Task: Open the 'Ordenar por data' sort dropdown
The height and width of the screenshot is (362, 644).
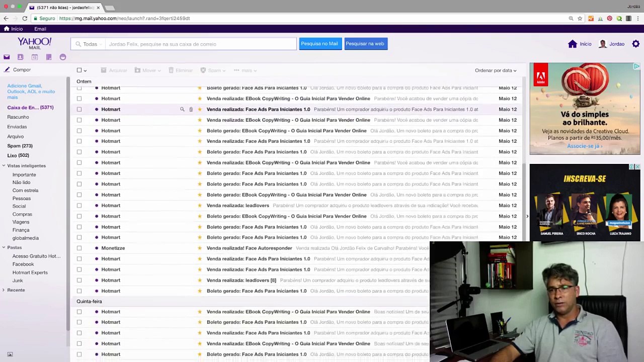Action: point(496,70)
